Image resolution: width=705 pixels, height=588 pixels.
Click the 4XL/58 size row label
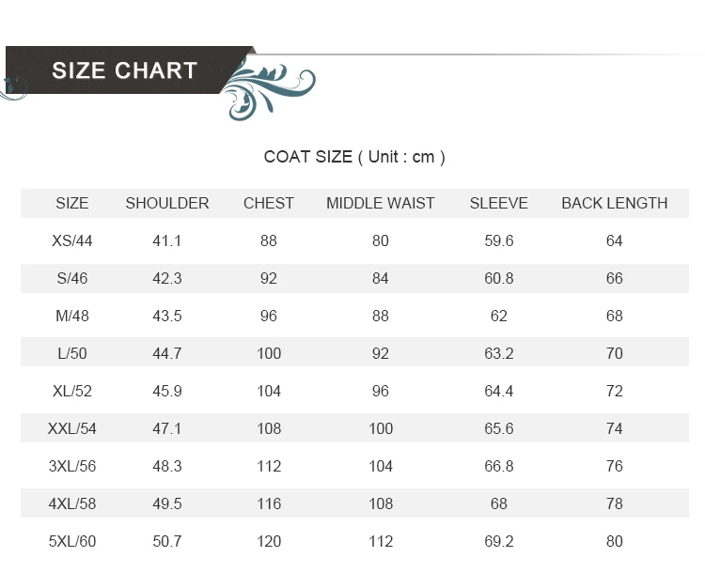coord(72,503)
